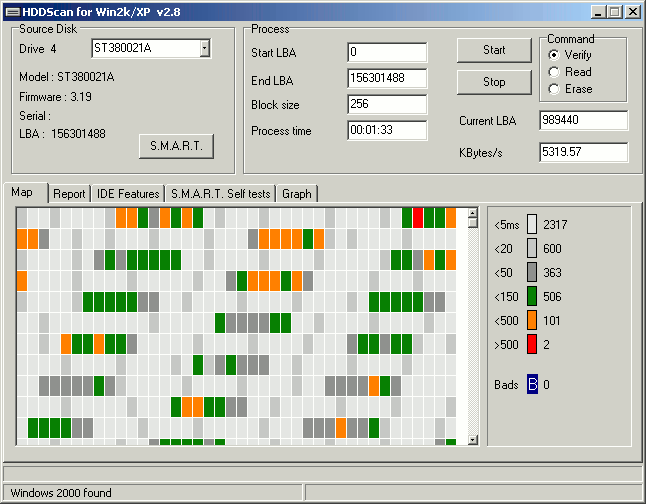Image resolution: width=646 pixels, height=504 pixels.
Task: Choose the Erase command option
Action: tap(554, 89)
